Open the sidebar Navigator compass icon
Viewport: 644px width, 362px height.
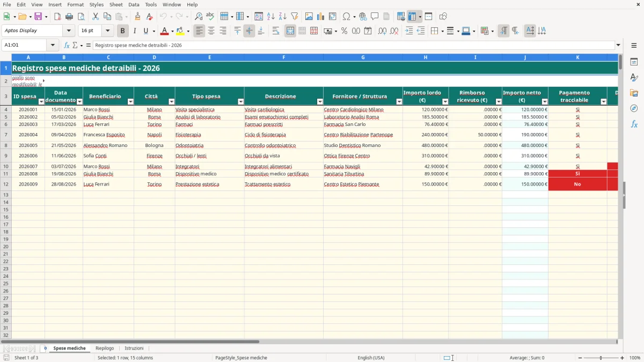634,108
